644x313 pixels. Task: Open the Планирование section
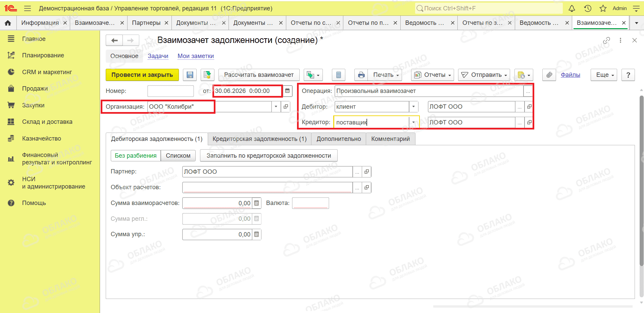coord(43,55)
